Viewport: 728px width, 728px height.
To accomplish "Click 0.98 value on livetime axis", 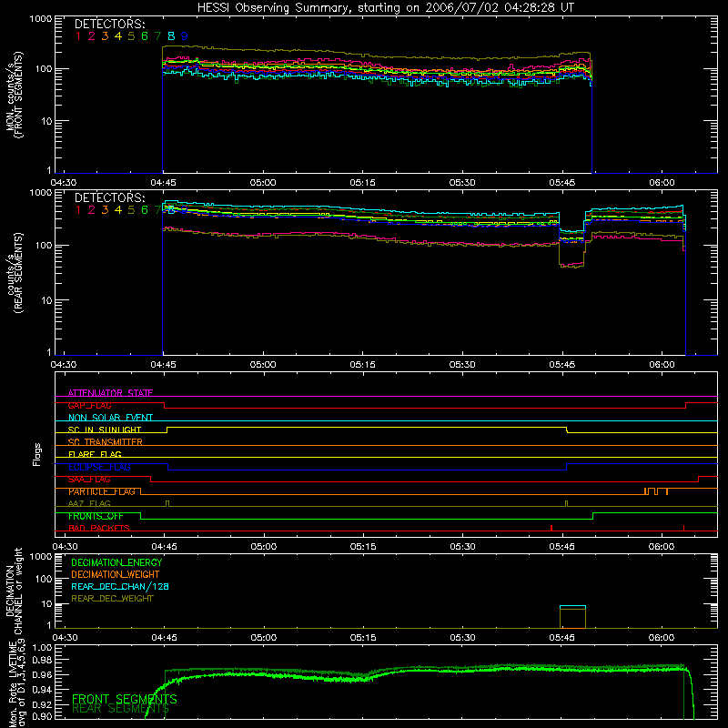I will tap(42, 661).
